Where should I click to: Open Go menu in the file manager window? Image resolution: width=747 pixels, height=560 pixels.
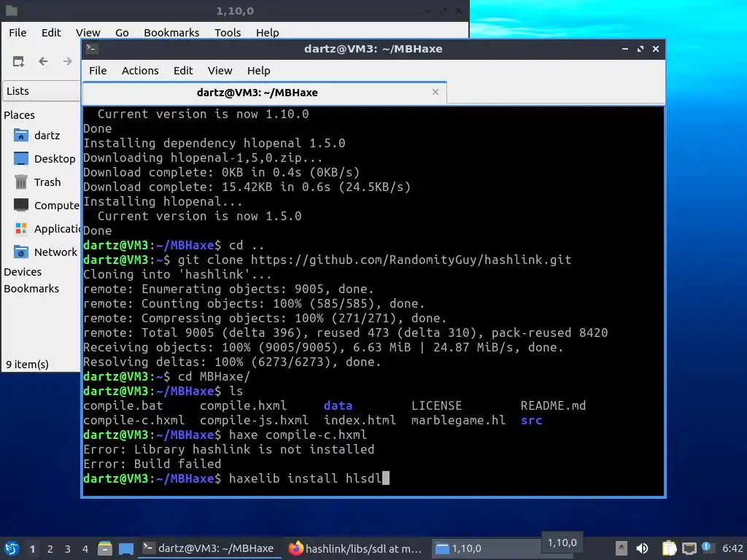[x=122, y=32]
